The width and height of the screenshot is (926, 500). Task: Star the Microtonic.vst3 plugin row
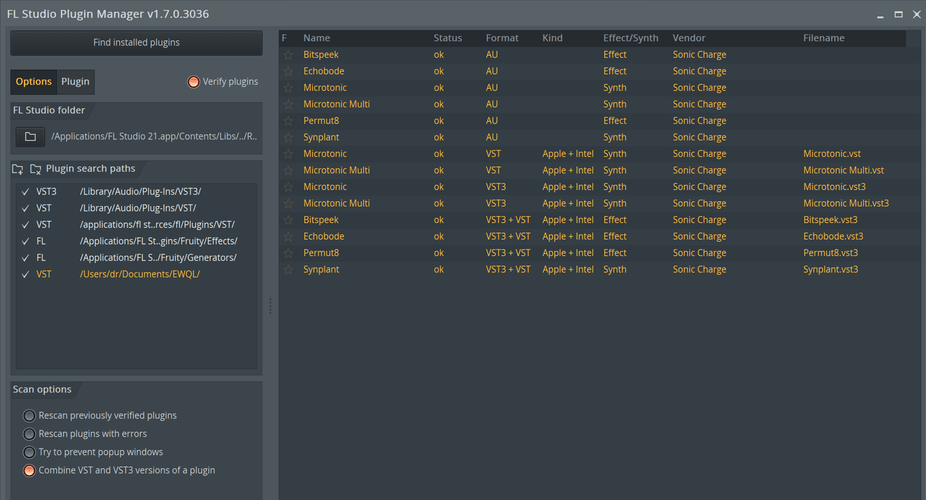tap(288, 187)
